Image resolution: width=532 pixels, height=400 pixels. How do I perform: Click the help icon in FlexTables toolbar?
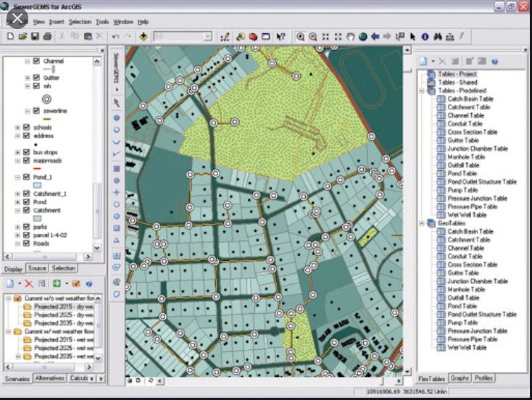pos(495,62)
